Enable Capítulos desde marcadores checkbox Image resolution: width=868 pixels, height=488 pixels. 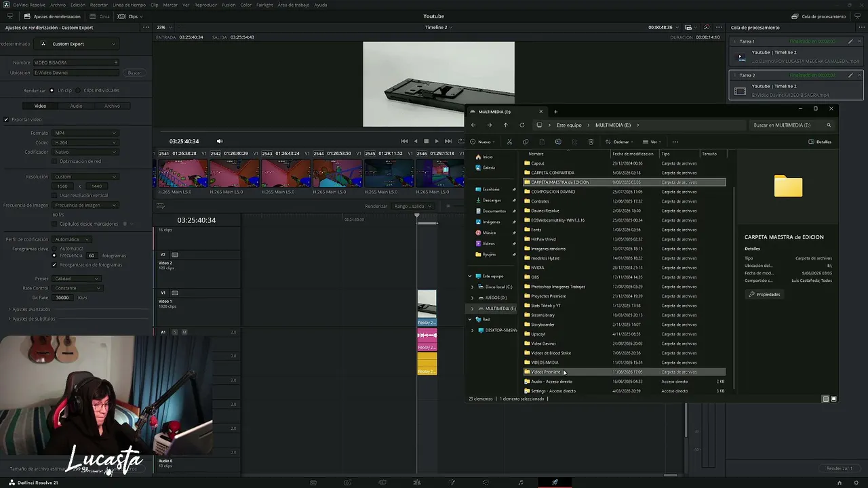coord(55,224)
